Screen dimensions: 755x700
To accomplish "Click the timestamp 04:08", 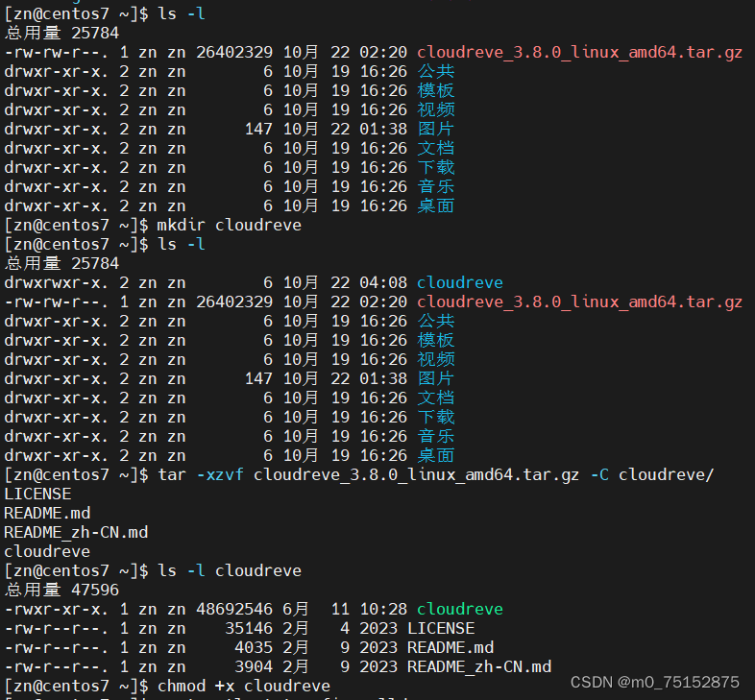I will tap(383, 283).
